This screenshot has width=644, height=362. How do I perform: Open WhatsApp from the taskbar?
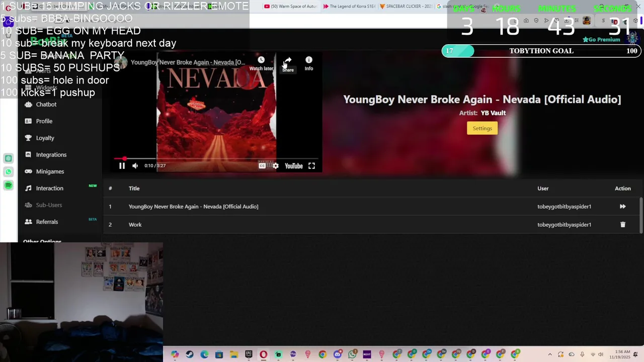pyautogui.click(x=352, y=354)
